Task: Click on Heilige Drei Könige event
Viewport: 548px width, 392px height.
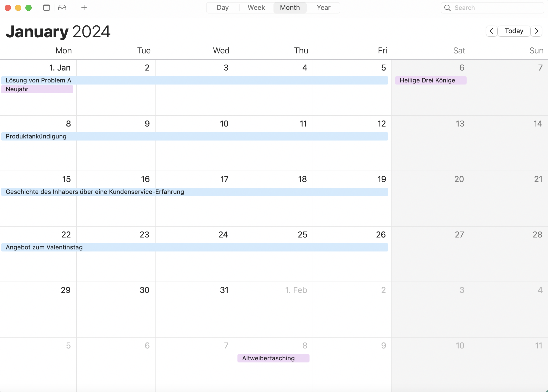Action: [430, 80]
